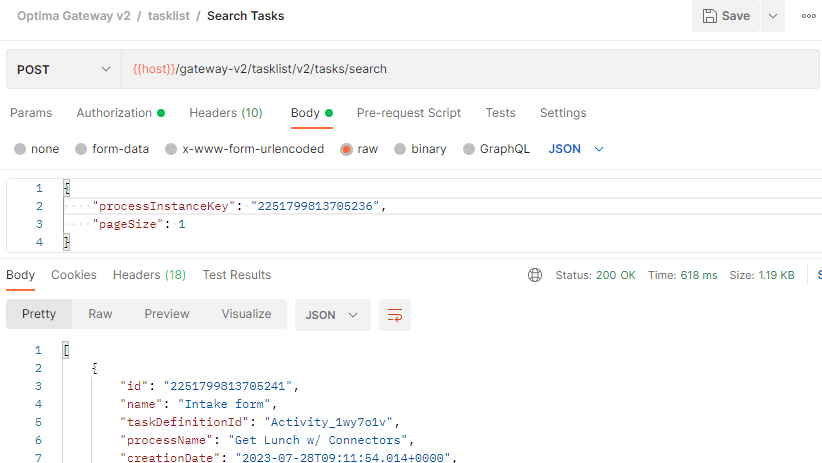822x463 pixels.
Task: Open the request Settings tab
Action: pyautogui.click(x=563, y=113)
